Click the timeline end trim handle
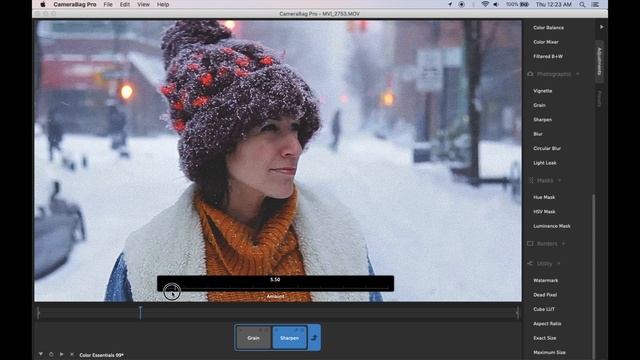The width and height of the screenshot is (640, 360). [518, 313]
